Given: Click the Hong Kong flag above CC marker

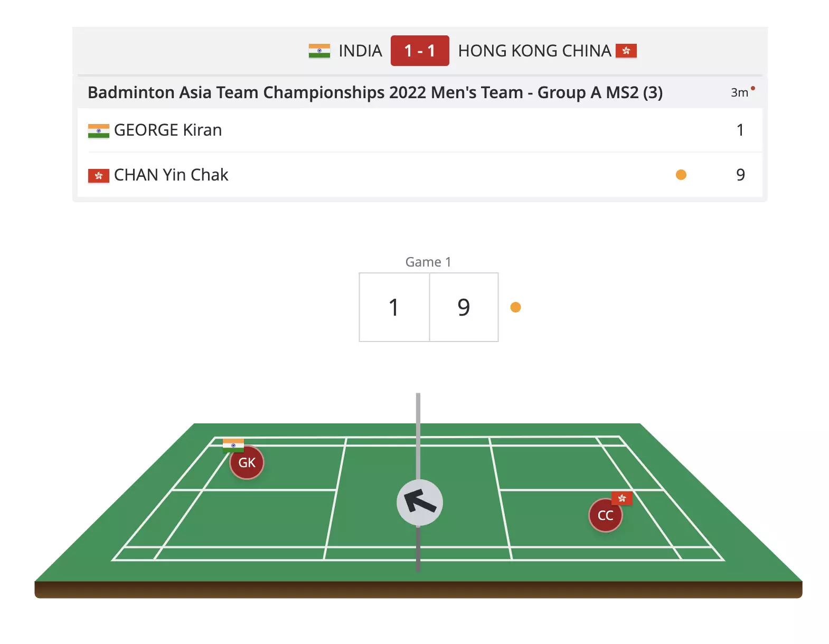Looking at the screenshot, I should point(622,498).
